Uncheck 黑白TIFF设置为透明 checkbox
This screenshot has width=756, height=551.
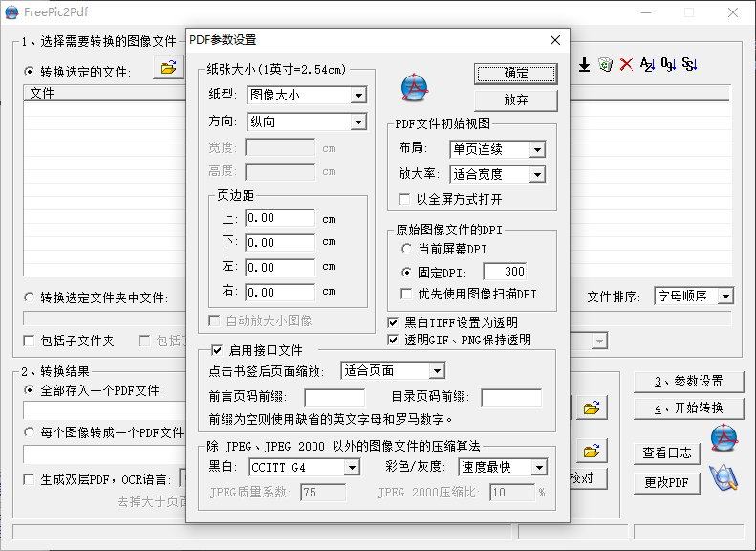click(393, 322)
